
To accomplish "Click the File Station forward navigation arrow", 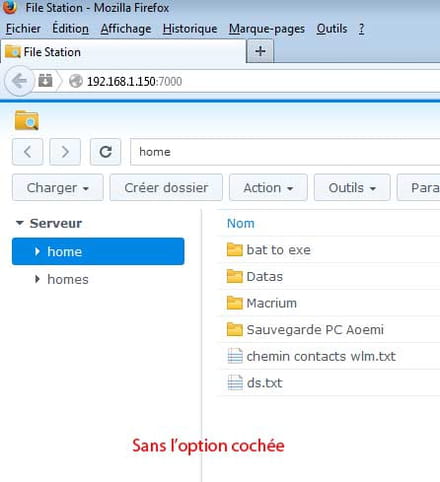I will 65,152.
